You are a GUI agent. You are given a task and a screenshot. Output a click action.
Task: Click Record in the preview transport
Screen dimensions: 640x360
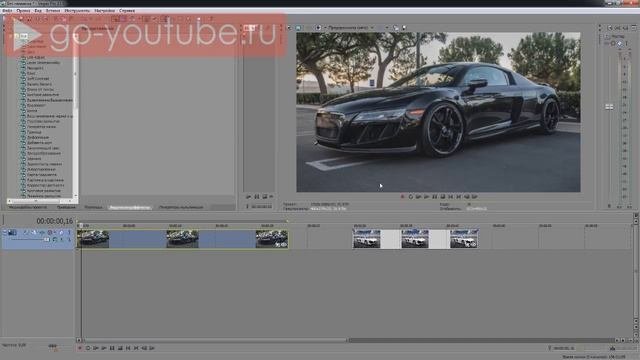click(x=402, y=197)
